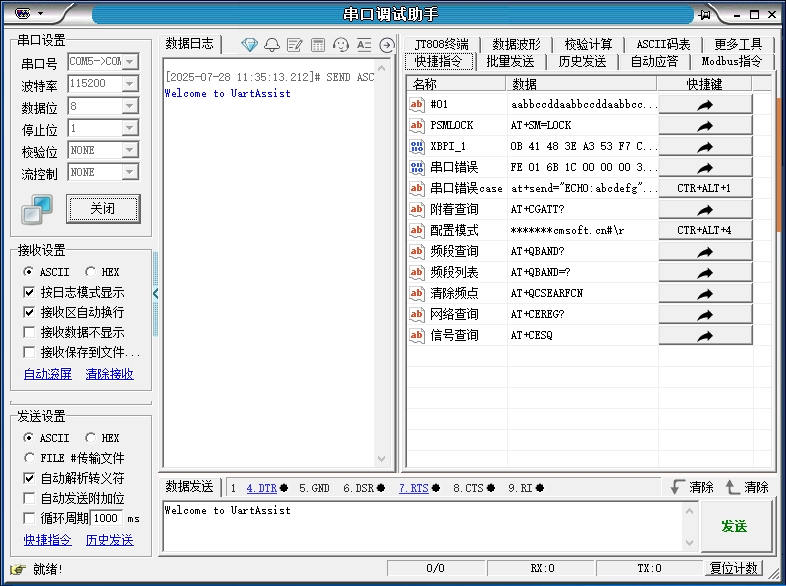This screenshot has width=786, height=586.
Task: Send the 频段列表 command arrow
Action: pos(705,273)
